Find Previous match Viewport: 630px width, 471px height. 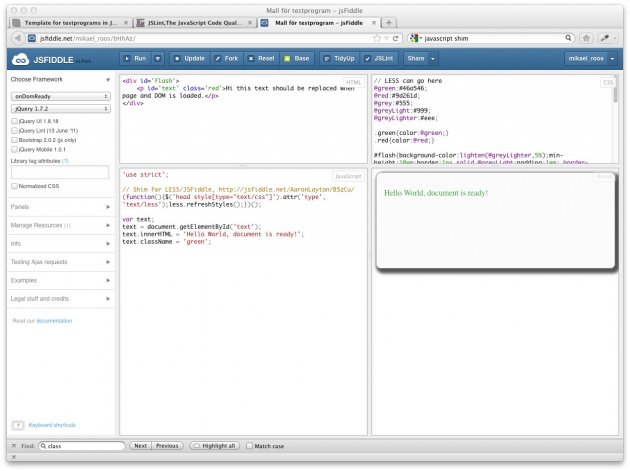[167, 446]
